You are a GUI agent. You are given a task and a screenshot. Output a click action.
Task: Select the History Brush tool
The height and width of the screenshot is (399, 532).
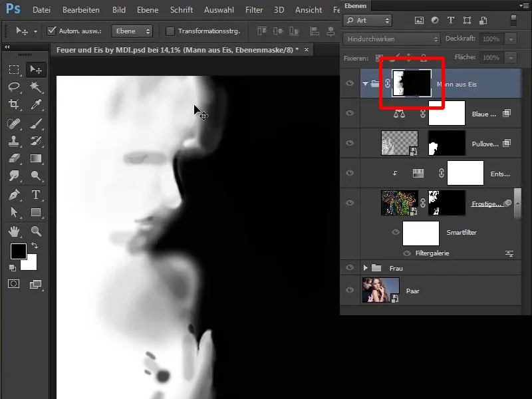coord(36,141)
